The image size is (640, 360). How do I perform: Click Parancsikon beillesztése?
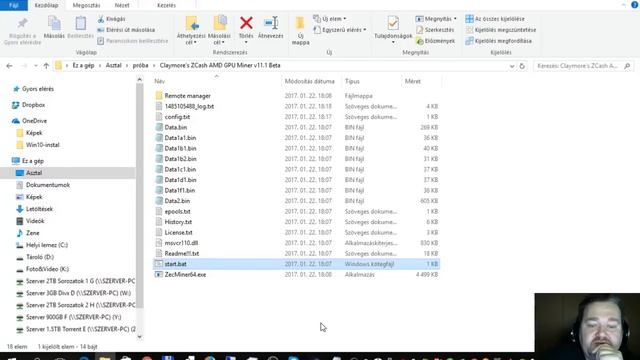[133, 41]
